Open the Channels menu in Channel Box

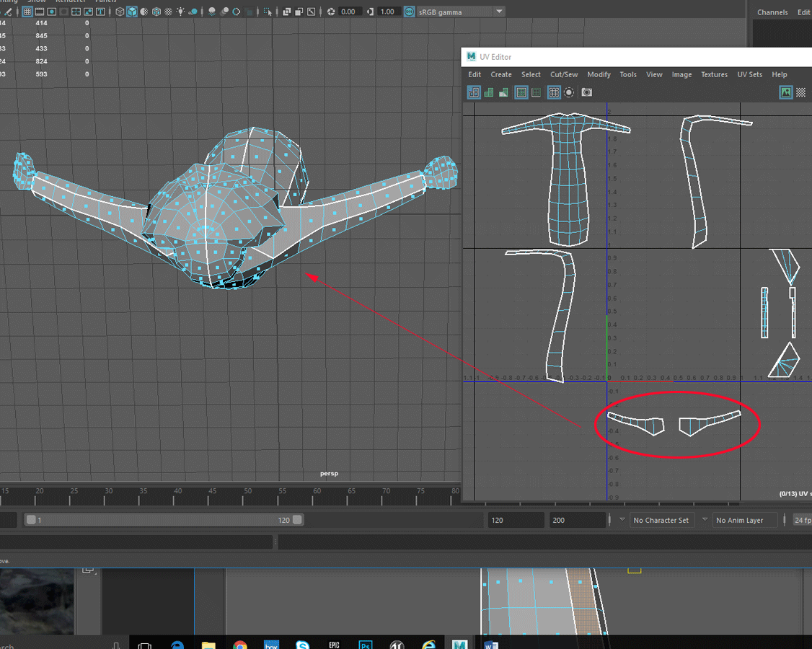click(772, 12)
